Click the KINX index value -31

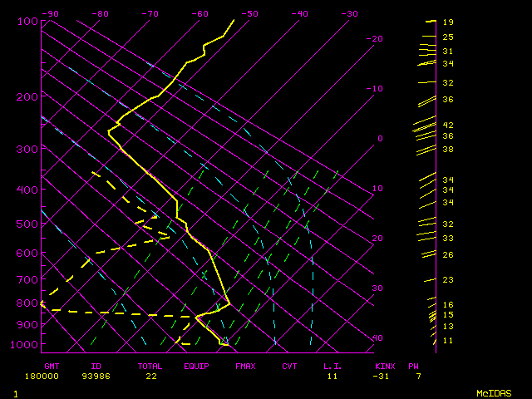point(383,377)
